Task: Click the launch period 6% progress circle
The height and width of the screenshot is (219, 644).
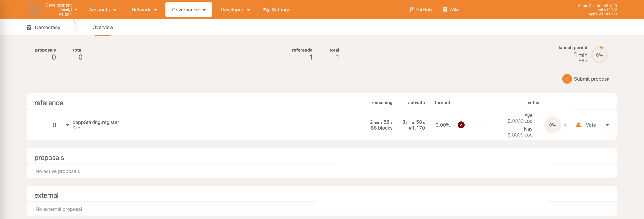Action: click(x=599, y=55)
